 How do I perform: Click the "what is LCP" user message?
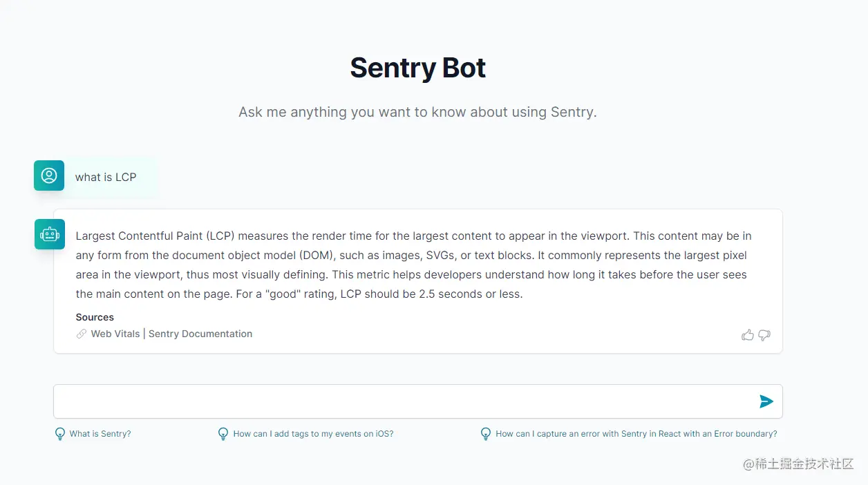click(106, 178)
